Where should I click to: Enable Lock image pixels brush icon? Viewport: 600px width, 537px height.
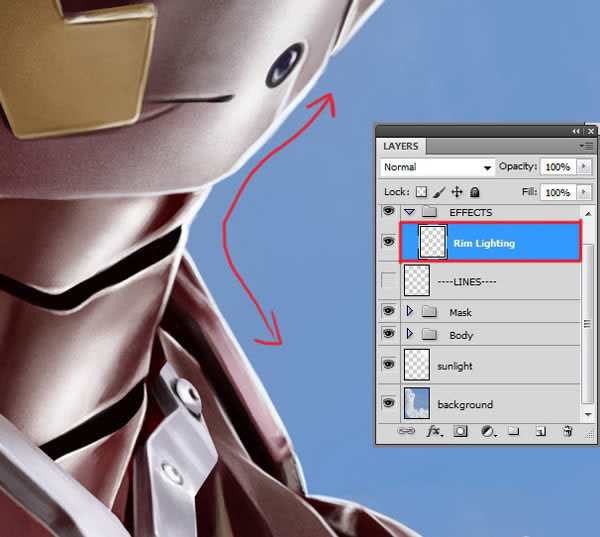click(x=439, y=192)
